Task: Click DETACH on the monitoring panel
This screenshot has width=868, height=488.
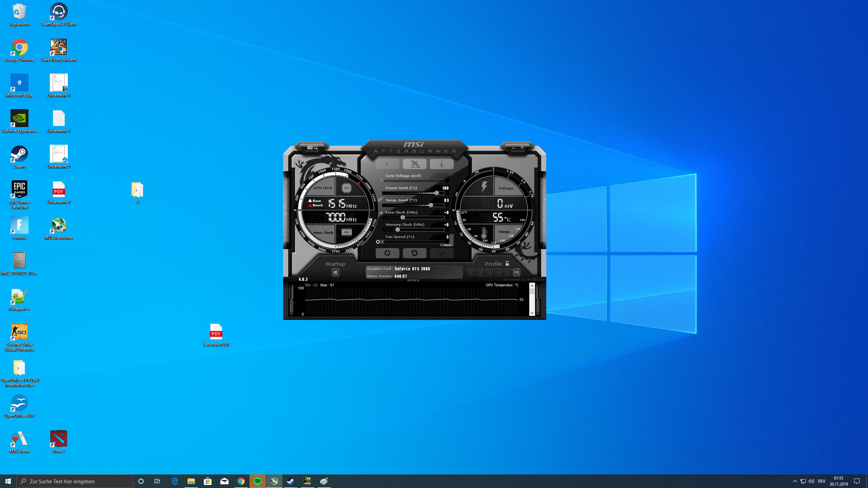Action: [413, 280]
